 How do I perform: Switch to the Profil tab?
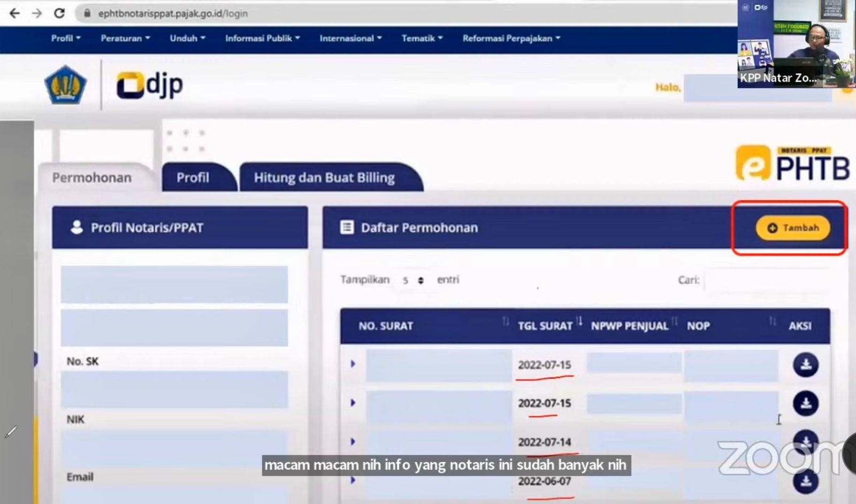(193, 178)
